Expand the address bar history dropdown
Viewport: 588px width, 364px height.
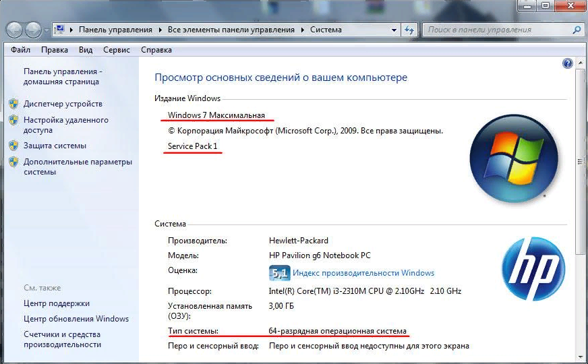[393, 30]
